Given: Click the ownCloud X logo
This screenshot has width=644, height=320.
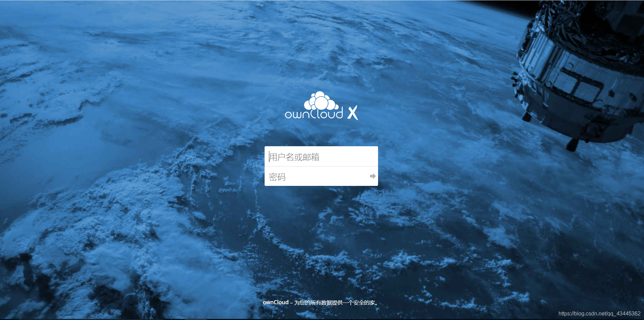Looking at the screenshot, I should [x=321, y=106].
